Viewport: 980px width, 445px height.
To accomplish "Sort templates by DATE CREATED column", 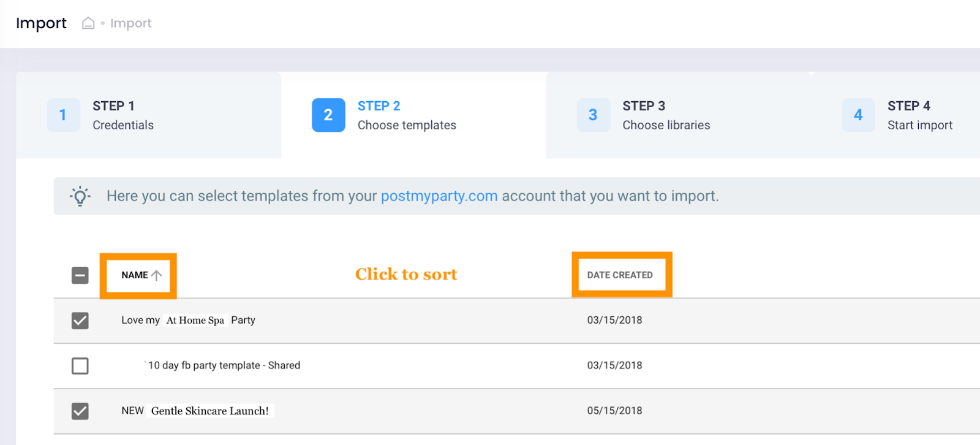I will pos(620,275).
